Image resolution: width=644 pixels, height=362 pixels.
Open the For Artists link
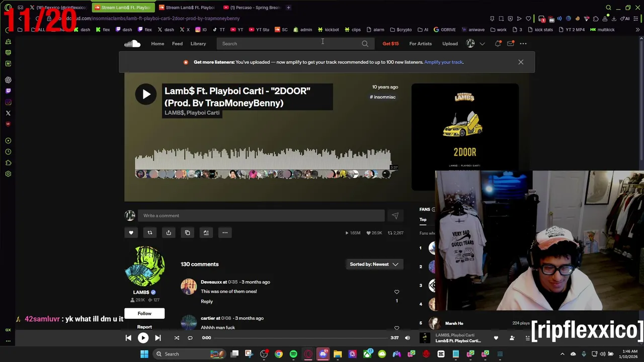[421, 44]
